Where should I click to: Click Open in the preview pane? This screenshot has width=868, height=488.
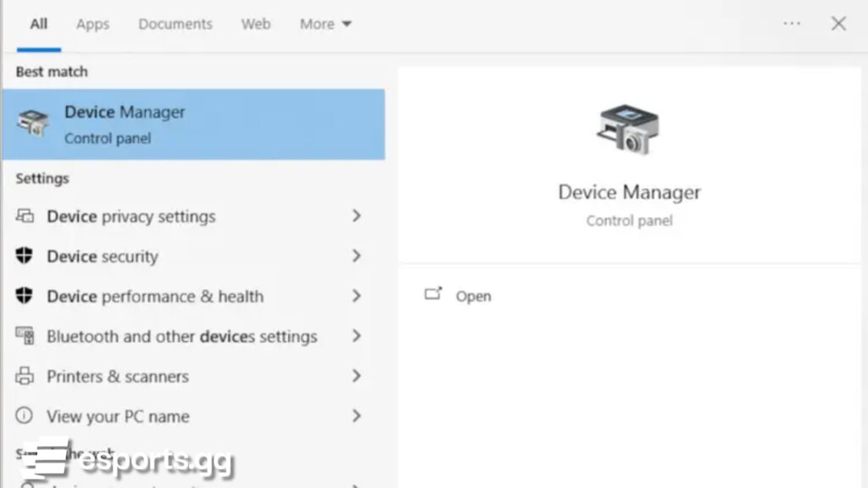472,296
